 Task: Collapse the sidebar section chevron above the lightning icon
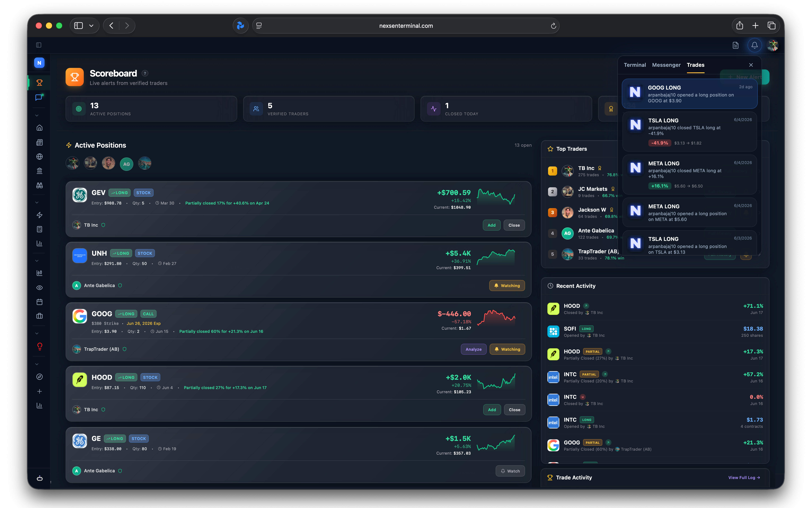pos(37,203)
